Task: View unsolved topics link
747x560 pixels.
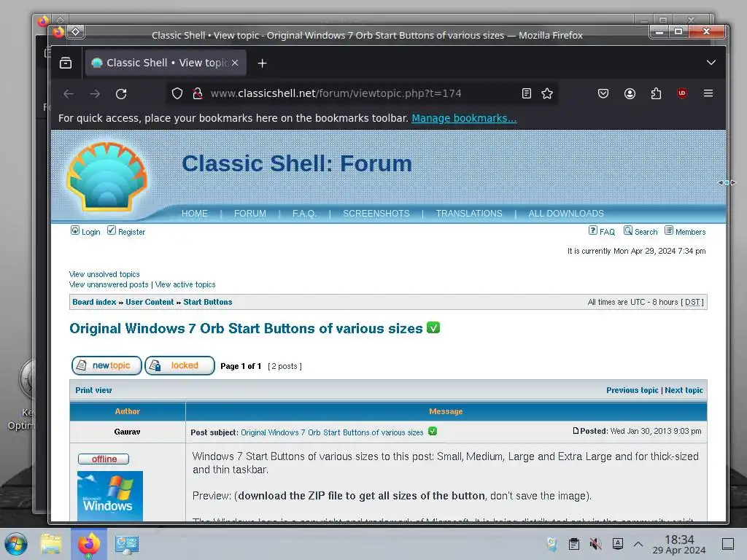Action: tap(104, 274)
